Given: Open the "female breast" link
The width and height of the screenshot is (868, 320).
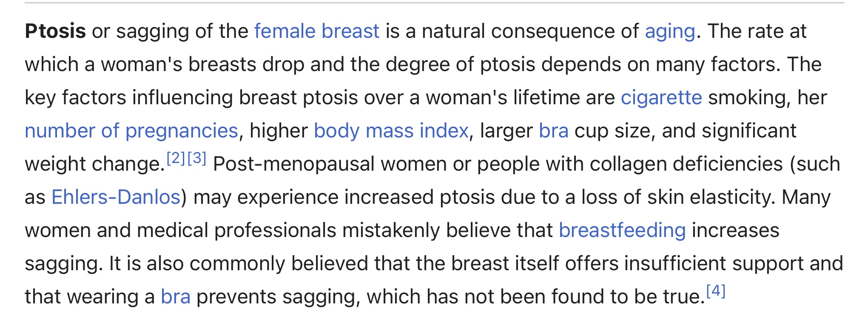Looking at the screenshot, I should click(x=316, y=31).
